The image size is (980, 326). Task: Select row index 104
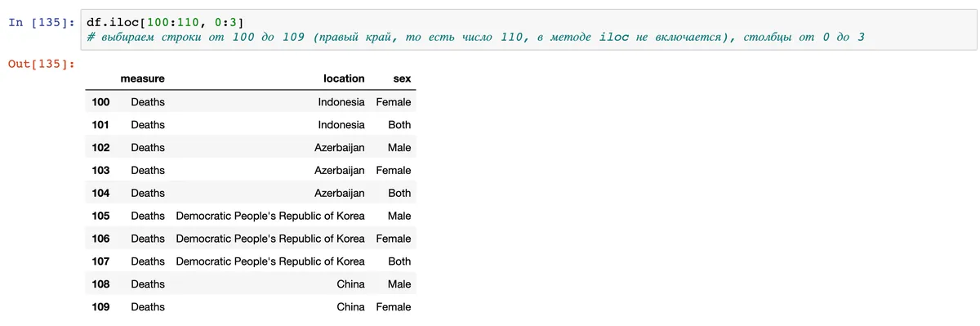[100, 193]
